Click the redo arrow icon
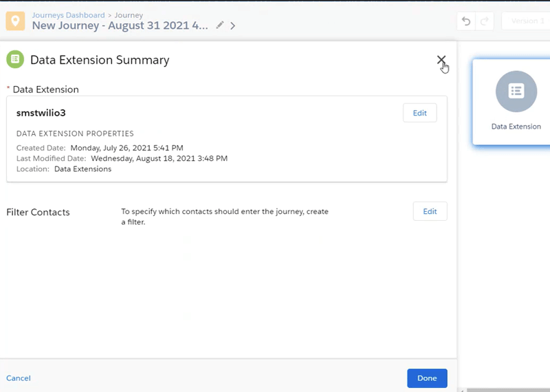The width and height of the screenshot is (550, 392). click(485, 21)
